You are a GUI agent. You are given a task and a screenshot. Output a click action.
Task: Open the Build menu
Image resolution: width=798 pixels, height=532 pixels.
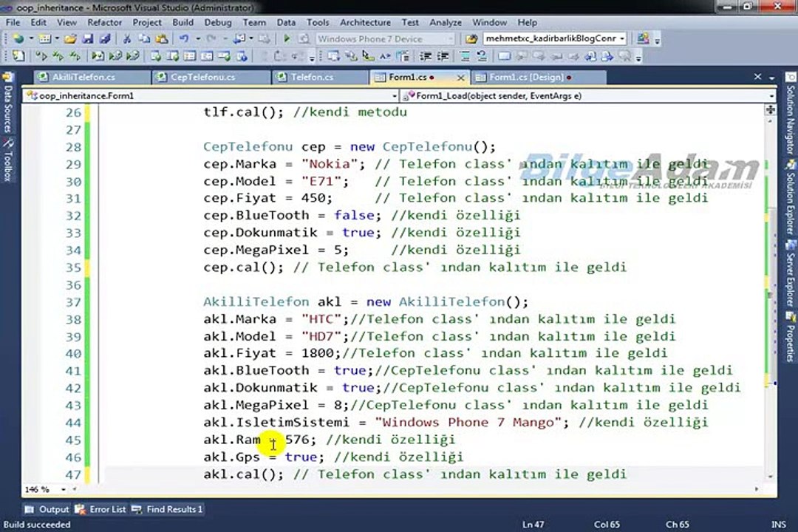[183, 22]
